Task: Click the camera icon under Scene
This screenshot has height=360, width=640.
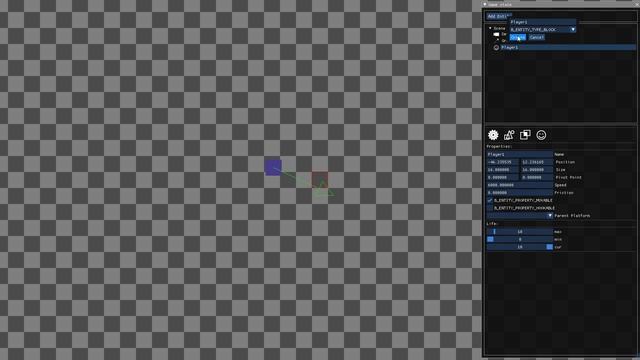Action: point(496,34)
